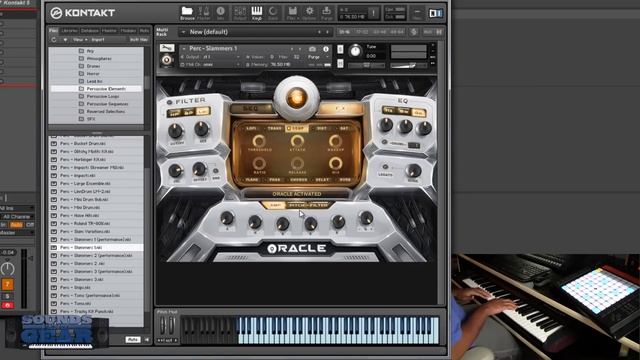Screen dimensions: 640x360
Task: Click the instrument Tune knob
Action: coord(355,51)
